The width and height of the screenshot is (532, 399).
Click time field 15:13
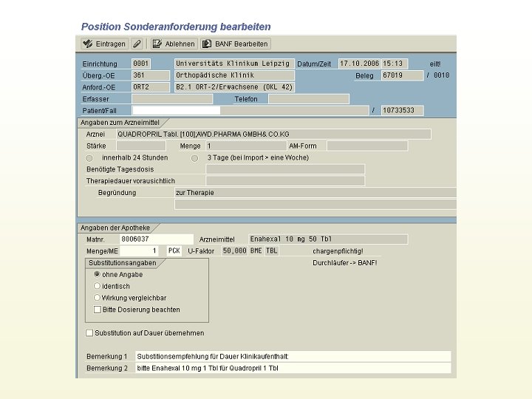pos(395,64)
